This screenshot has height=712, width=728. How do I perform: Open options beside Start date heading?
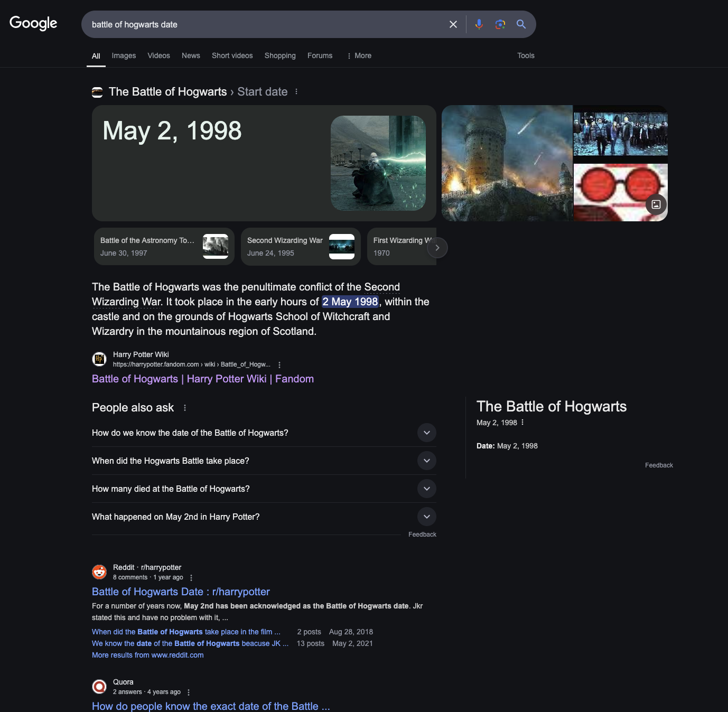tap(296, 91)
